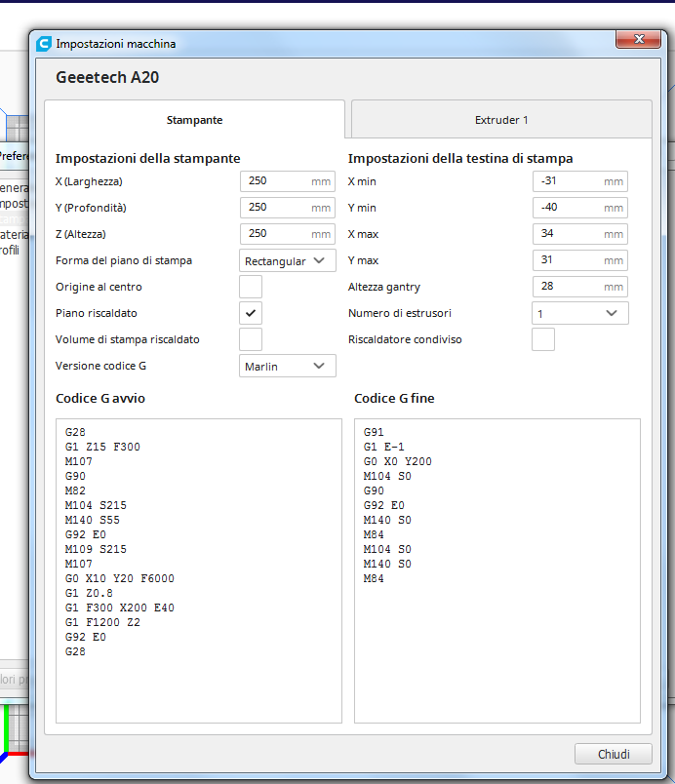Open Forma del piano di stampa dropdown
Viewport: 675px width, 784px height.
click(x=288, y=260)
